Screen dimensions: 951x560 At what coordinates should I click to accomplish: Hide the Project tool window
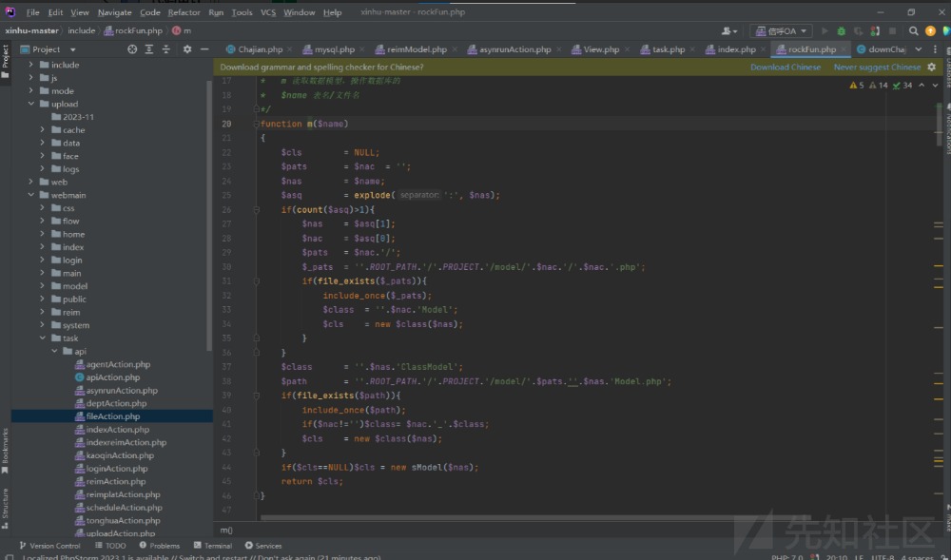(204, 49)
